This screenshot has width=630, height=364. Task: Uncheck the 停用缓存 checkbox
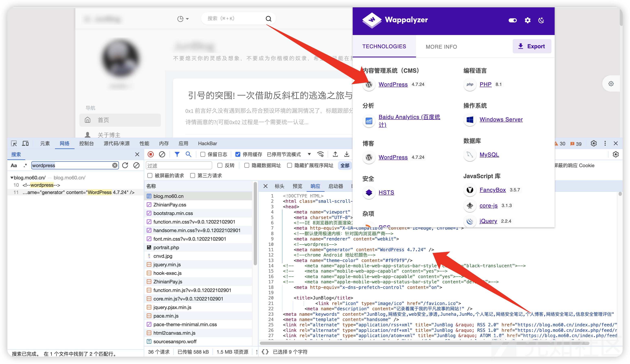click(x=238, y=155)
